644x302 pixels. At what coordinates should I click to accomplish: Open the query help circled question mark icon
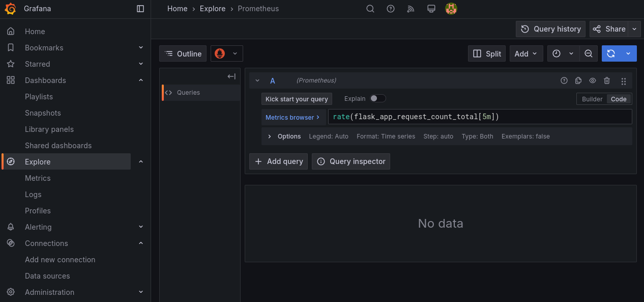coord(564,80)
